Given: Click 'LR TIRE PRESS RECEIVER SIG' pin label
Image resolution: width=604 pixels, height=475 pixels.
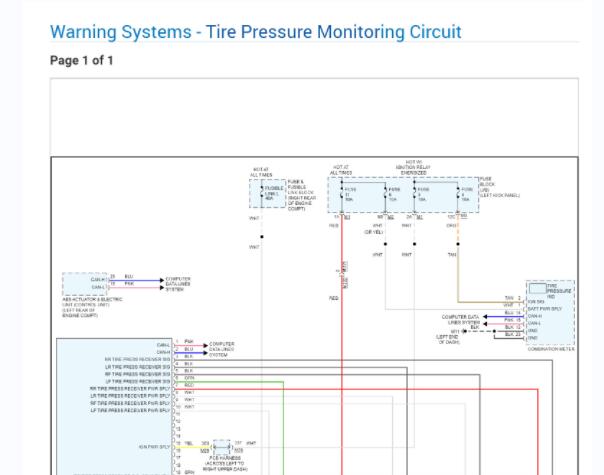Looking at the screenshot, I should (138, 367).
